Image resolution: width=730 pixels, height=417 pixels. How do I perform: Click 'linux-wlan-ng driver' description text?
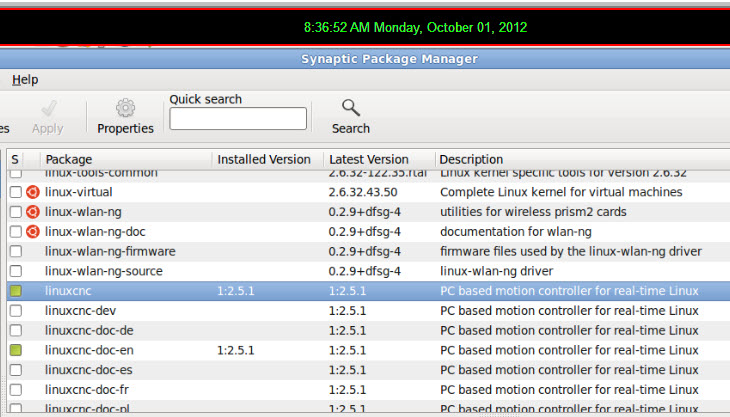coord(496,271)
